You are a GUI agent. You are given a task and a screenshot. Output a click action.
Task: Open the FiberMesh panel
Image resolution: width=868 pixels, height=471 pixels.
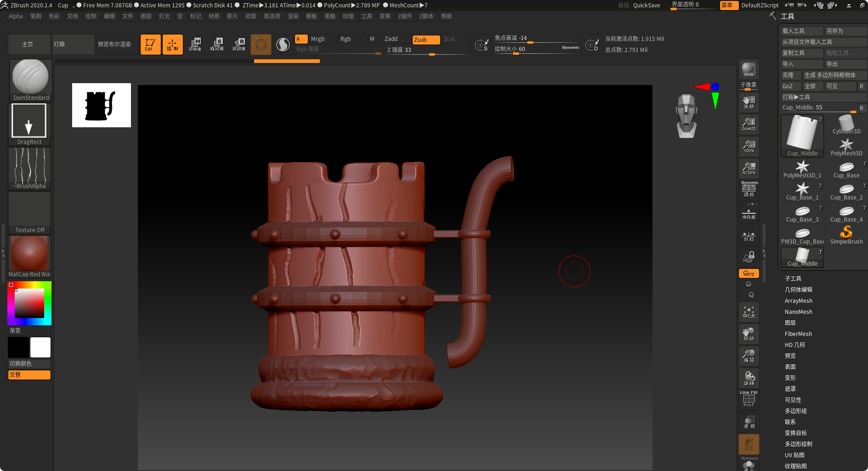[x=798, y=334]
